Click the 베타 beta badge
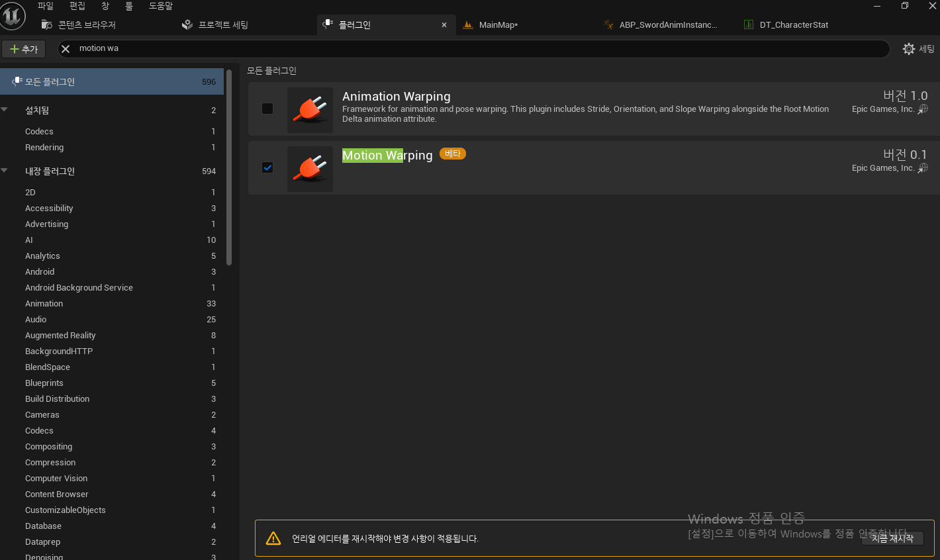 (x=453, y=154)
